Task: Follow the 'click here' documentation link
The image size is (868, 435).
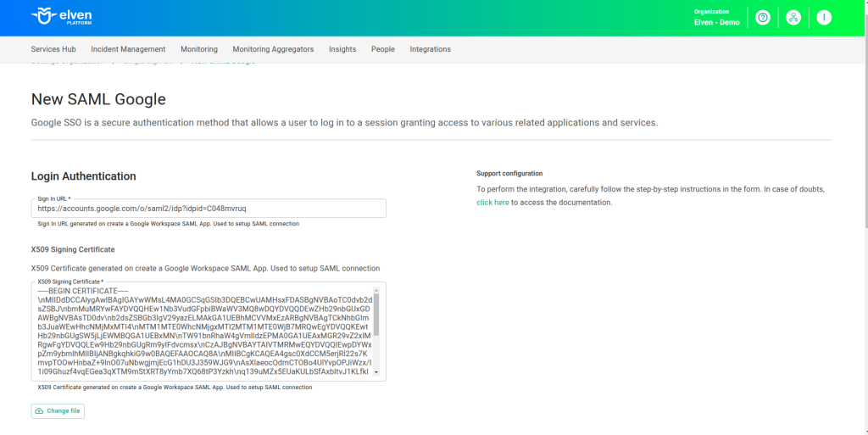Action: (492, 203)
